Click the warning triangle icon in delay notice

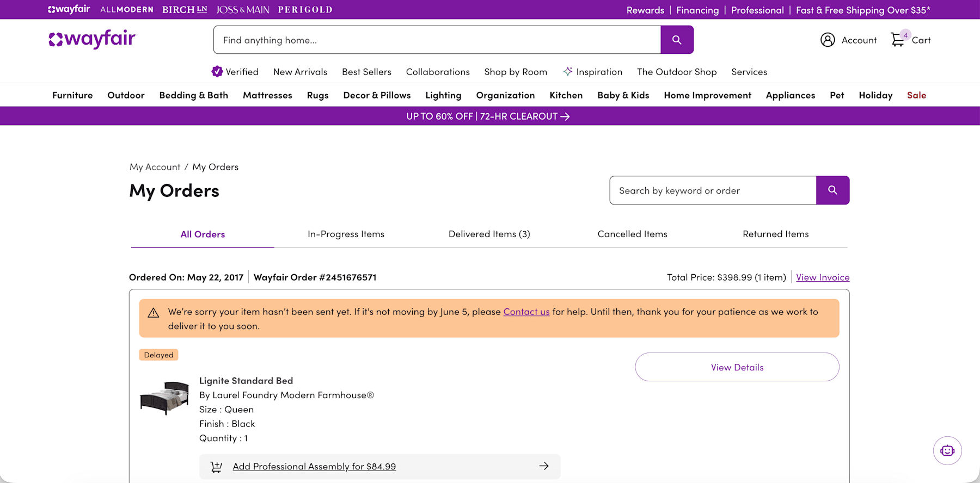[x=154, y=313]
